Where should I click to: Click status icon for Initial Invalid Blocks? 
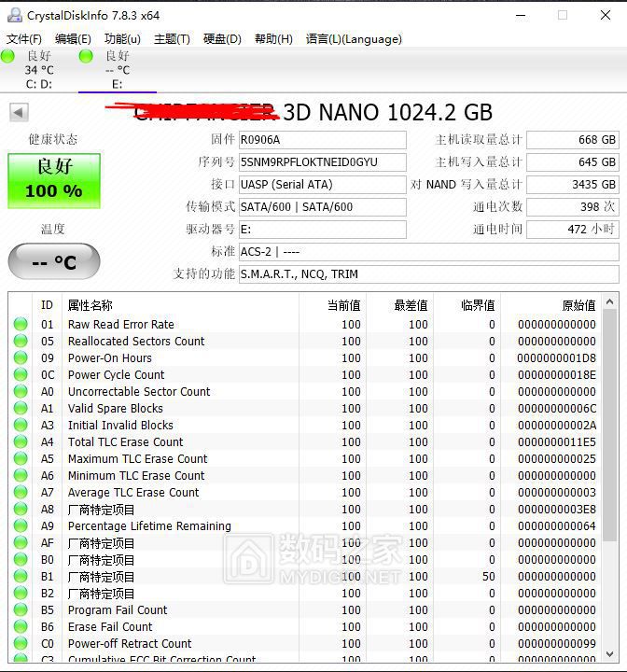(21, 426)
